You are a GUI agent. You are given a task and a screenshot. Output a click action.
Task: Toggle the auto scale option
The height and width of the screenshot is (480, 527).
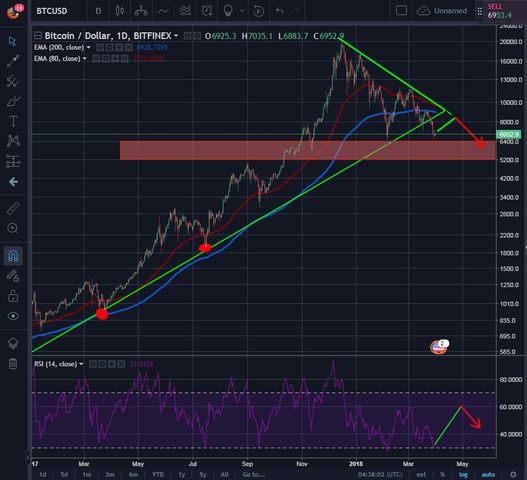click(x=488, y=475)
